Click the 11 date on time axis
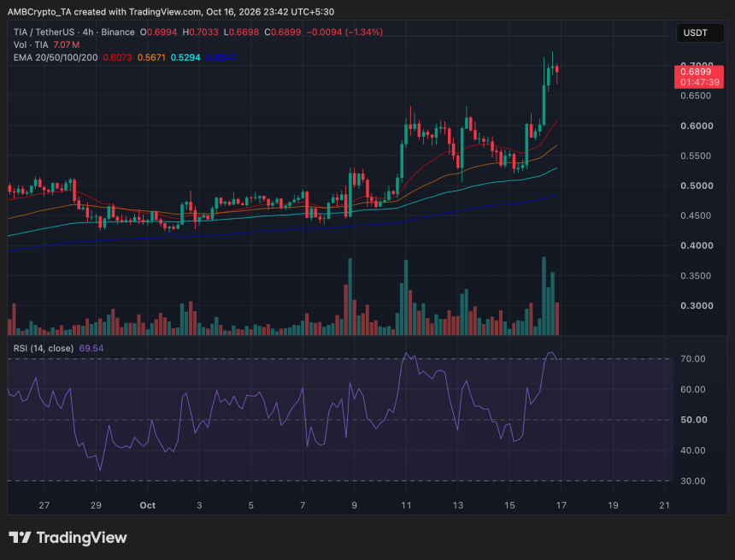Screen dimensions: 735x560 click(406, 505)
